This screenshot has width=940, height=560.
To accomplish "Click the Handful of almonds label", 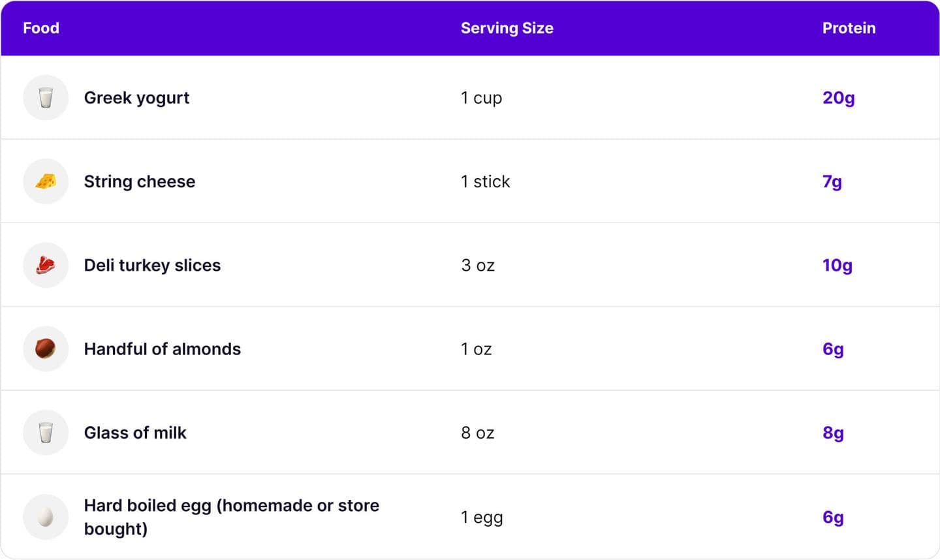I will (x=163, y=349).
